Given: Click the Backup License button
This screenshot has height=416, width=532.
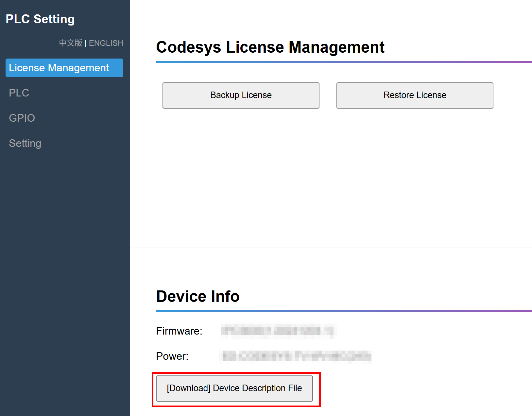Looking at the screenshot, I should click(x=241, y=95).
